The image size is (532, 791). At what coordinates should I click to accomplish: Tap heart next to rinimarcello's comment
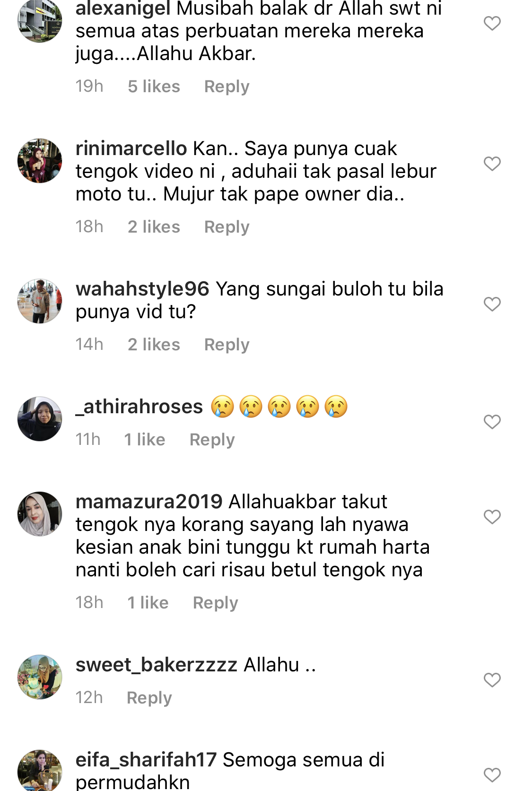(492, 164)
